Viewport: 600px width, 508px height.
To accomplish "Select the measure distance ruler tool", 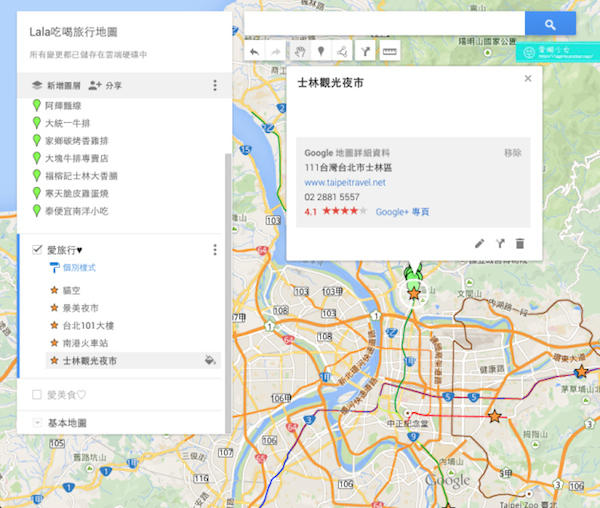I will pos(389,50).
